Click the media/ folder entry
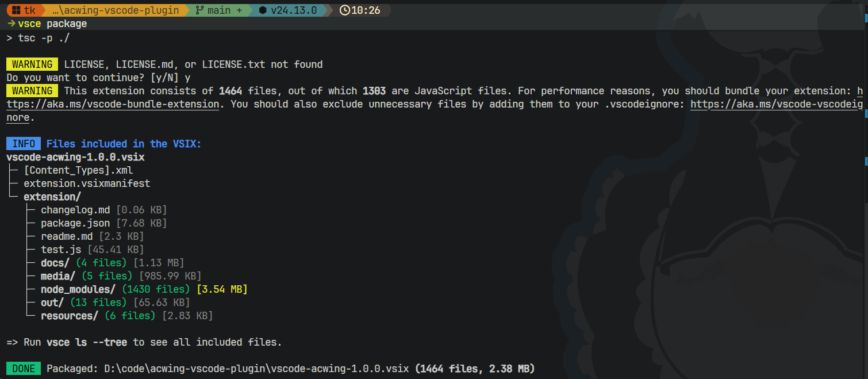868x379 pixels. [x=58, y=276]
